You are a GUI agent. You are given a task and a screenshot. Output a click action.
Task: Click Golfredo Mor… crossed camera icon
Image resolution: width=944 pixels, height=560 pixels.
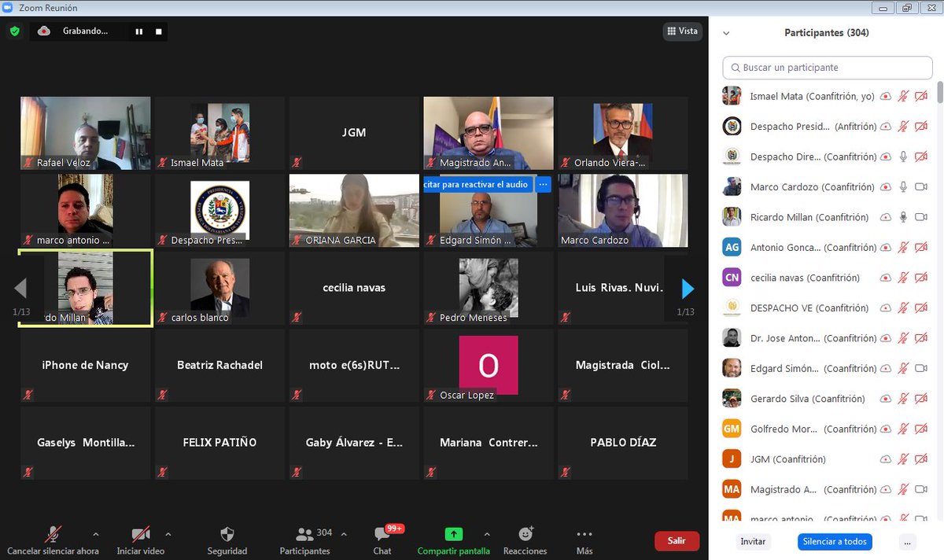coord(921,429)
